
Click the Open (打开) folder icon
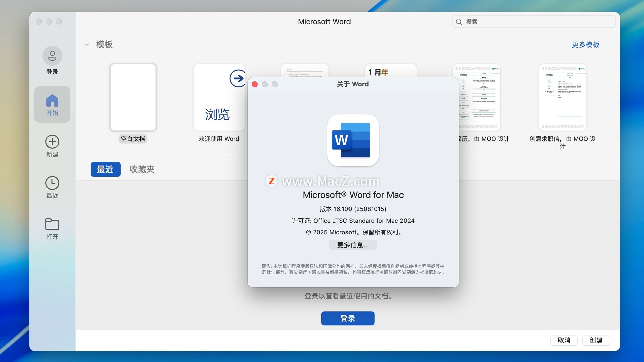[52, 224]
